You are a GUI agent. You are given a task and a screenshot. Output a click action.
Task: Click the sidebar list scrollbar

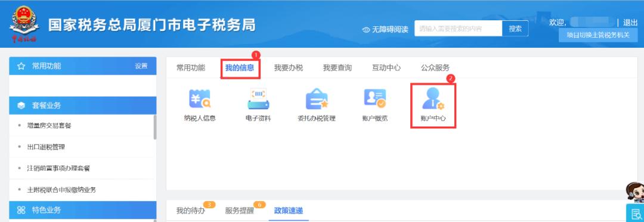coord(155,127)
